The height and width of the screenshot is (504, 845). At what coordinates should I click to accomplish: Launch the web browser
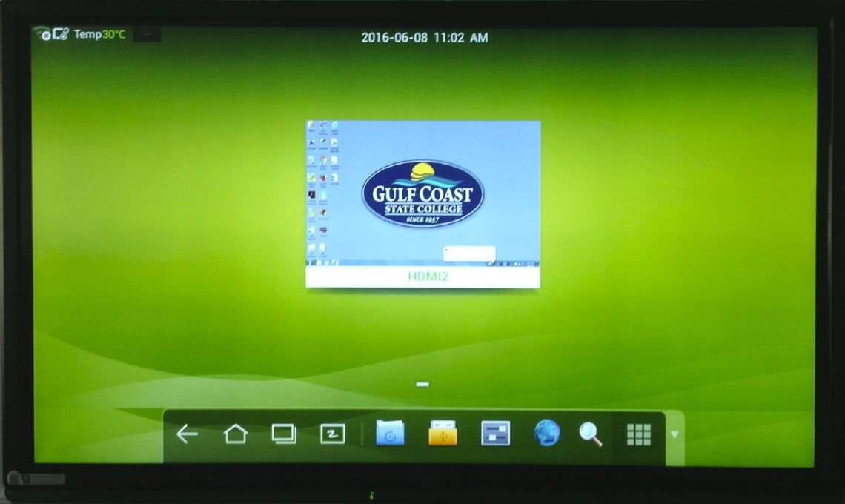coord(546,434)
